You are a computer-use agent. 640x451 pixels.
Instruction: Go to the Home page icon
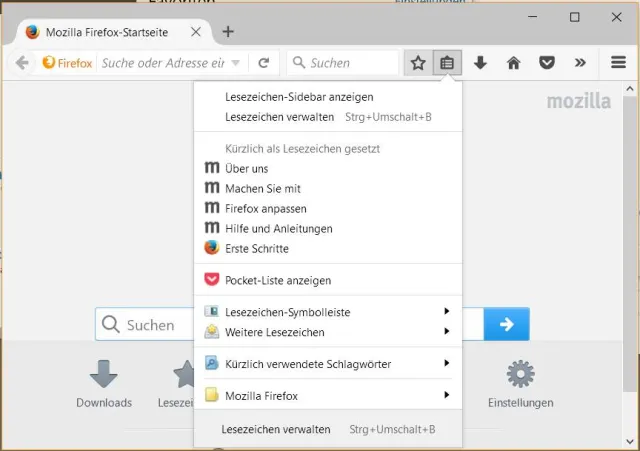pyautogui.click(x=513, y=63)
